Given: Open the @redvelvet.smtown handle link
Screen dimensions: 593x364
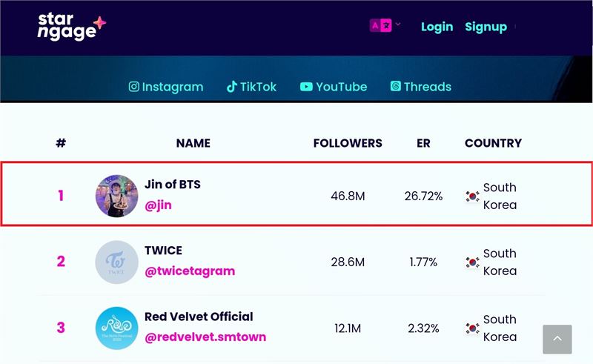Looking at the screenshot, I should pos(205,337).
